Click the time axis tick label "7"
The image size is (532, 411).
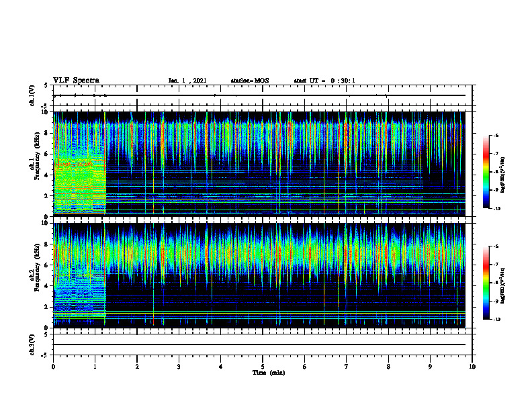pyautogui.click(x=347, y=367)
